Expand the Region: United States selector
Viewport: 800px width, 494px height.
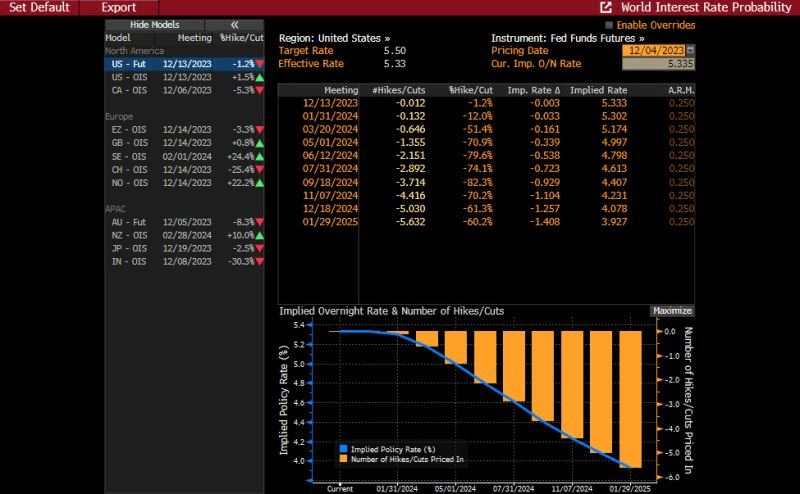[334, 37]
